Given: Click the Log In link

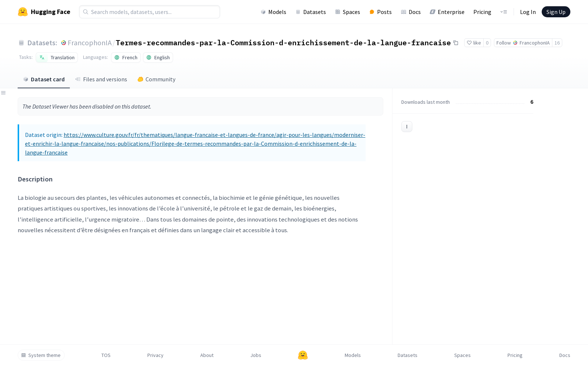Looking at the screenshot, I should (x=528, y=12).
